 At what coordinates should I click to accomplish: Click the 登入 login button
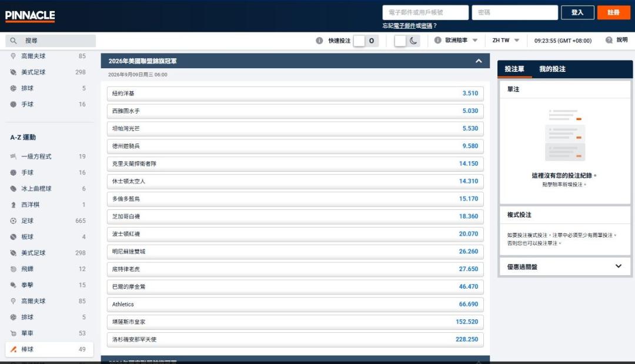click(x=577, y=12)
